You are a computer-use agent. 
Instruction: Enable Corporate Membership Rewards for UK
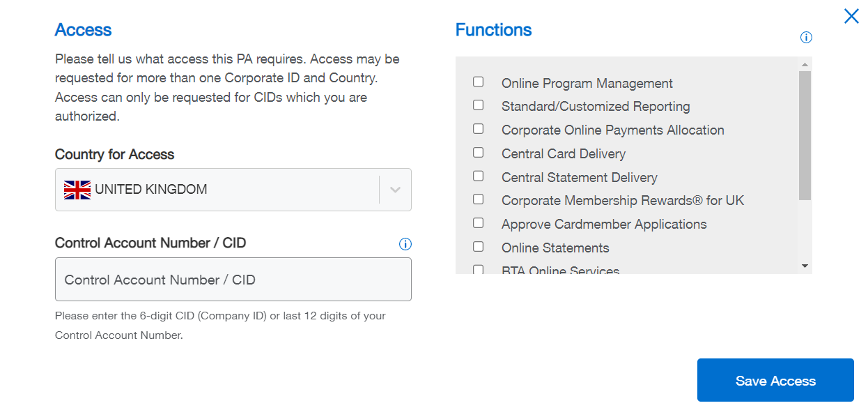point(479,199)
